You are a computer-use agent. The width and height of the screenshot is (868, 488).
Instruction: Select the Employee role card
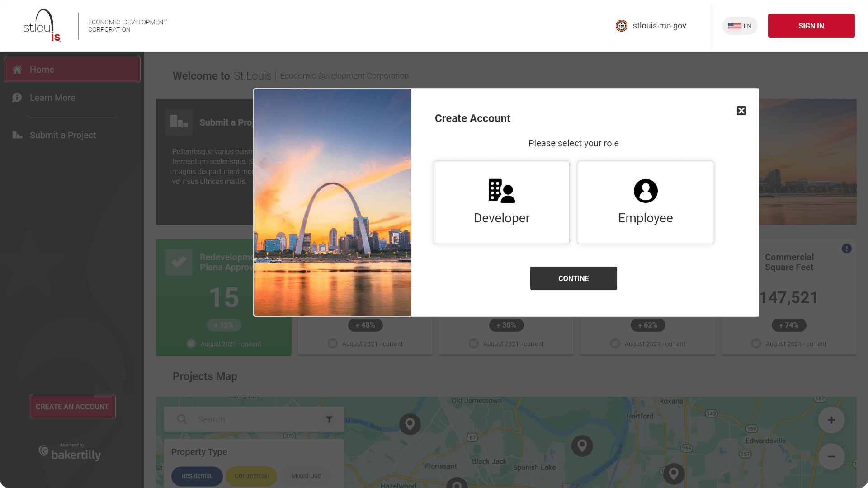click(645, 202)
